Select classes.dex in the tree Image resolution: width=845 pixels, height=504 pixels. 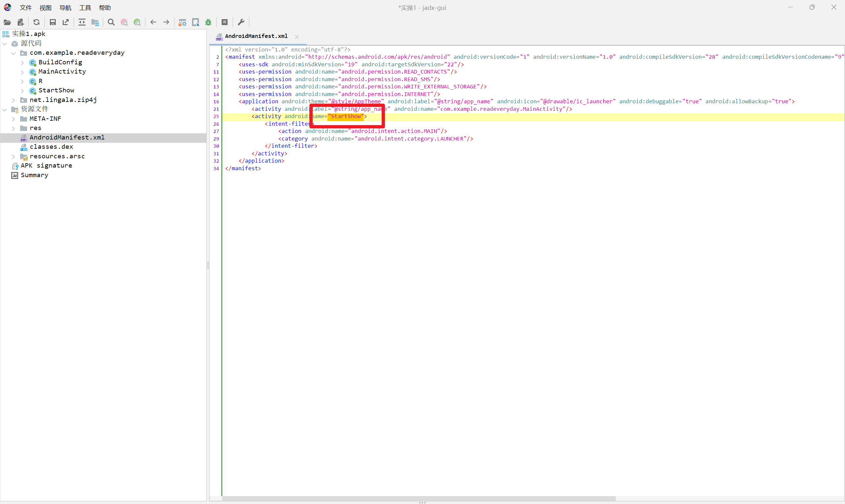(51, 146)
